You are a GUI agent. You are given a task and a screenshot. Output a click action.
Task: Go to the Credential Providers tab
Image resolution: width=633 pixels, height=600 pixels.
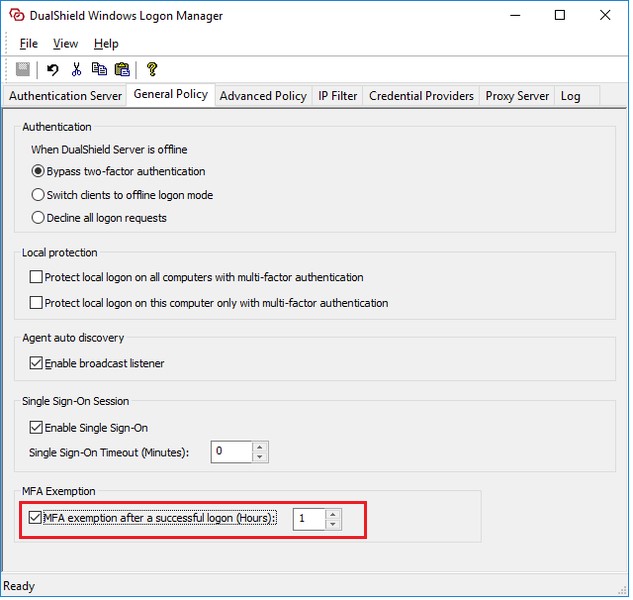pos(421,96)
